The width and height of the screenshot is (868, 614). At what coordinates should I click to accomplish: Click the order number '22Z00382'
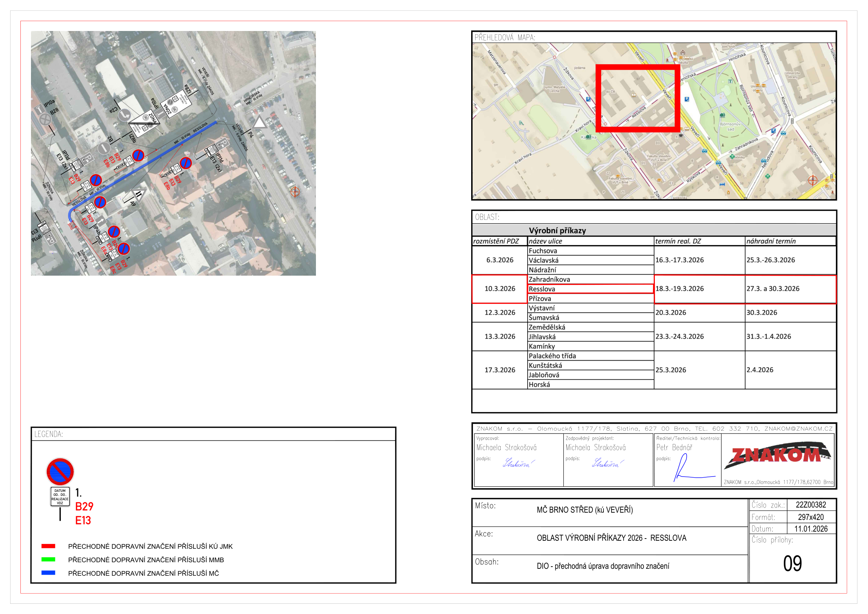click(811, 505)
